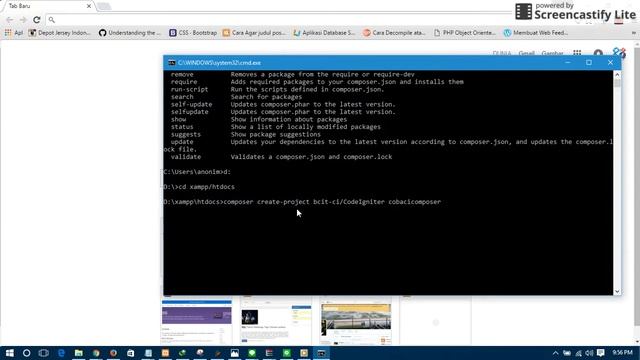
Task: Show hidden system tray icons
Action: click(555, 353)
